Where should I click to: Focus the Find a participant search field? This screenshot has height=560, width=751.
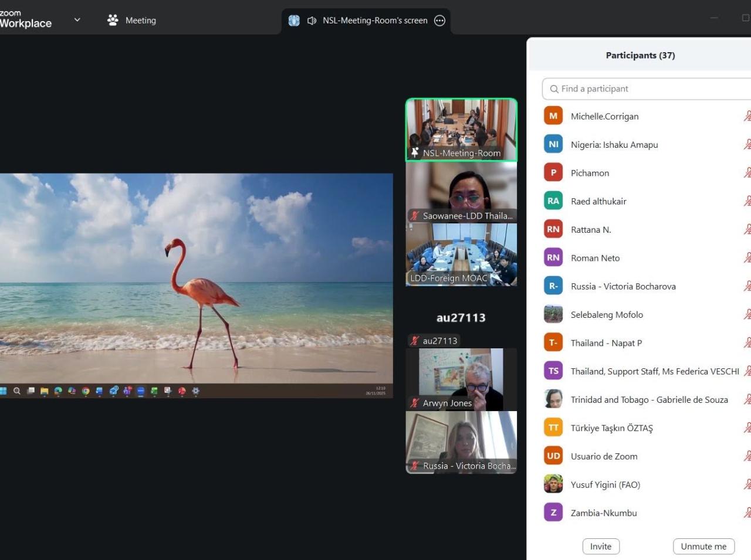click(x=647, y=89)
